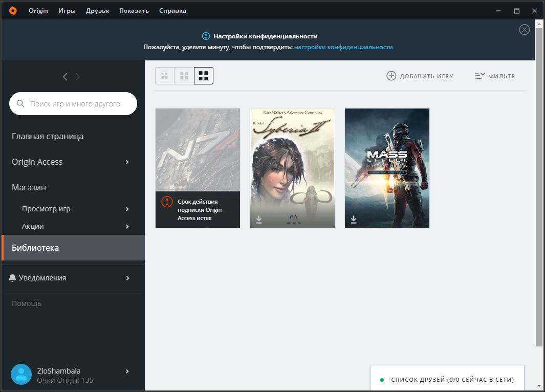Screen dimensions: 545x392
Task: Open the N7 Mass Effect game tile
Action: (198, 168)
